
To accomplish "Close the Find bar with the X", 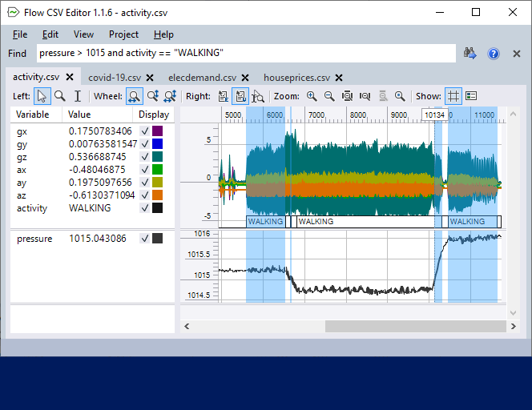I will point(517,54).
